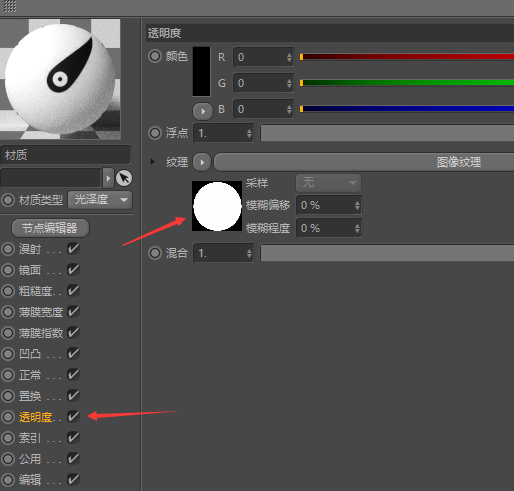Expand the 纹理 disclosure triangle
Screen dimensions: 514x491
click(x=152, y=162)
